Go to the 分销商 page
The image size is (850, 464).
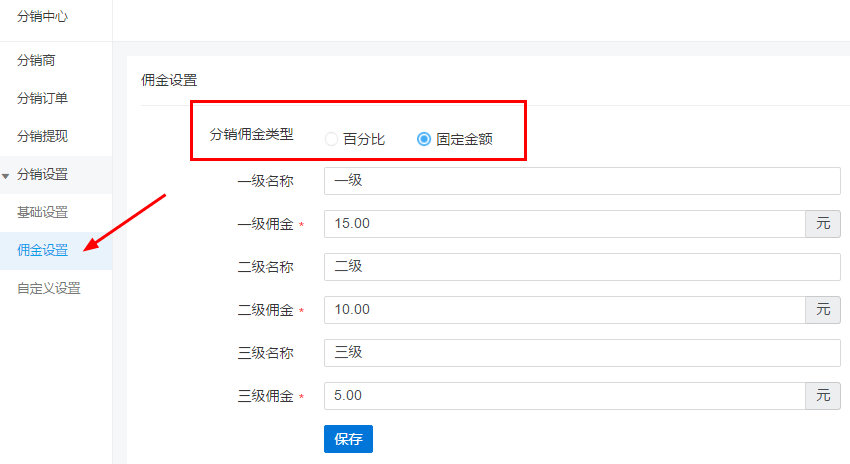coord(36,60)
